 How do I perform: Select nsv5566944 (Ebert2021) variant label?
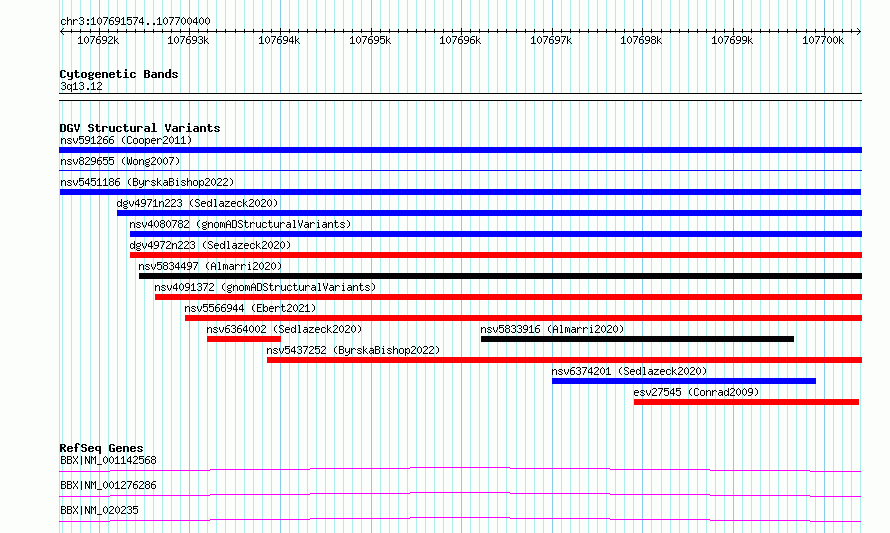(x=250, y=308)
